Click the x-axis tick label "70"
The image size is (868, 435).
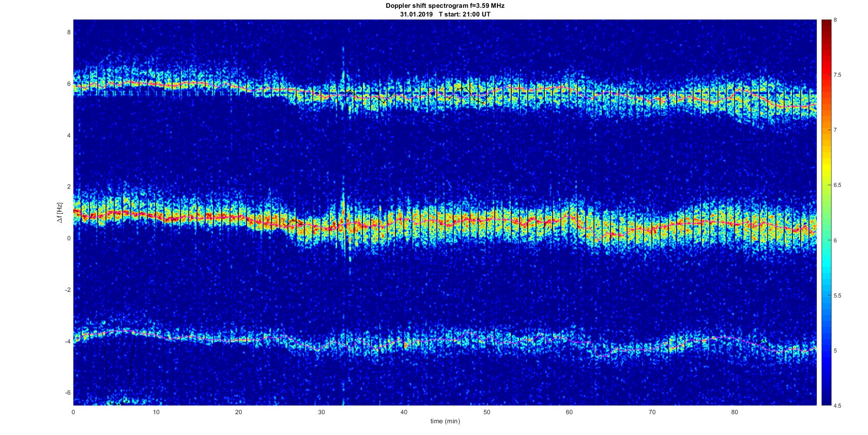tap(652, 412)
